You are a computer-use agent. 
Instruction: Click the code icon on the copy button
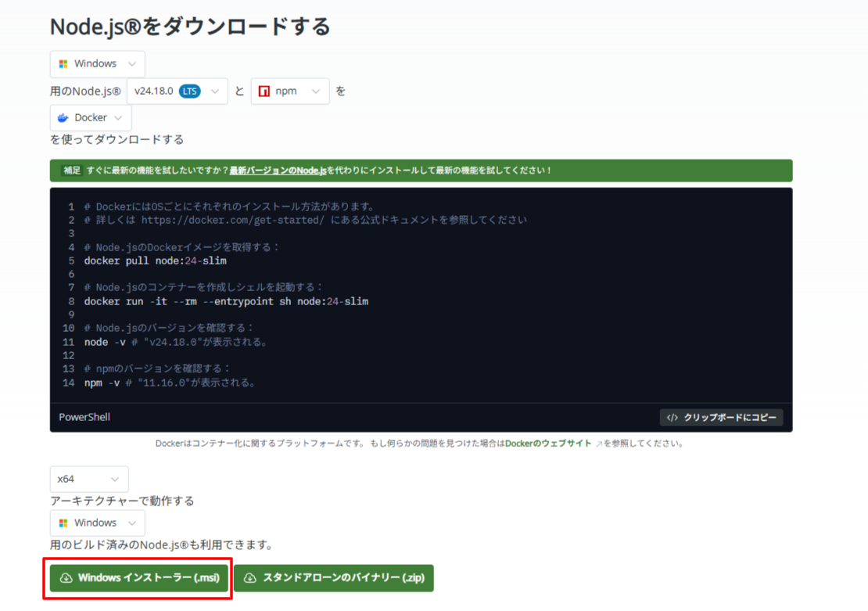coord(672,418)
